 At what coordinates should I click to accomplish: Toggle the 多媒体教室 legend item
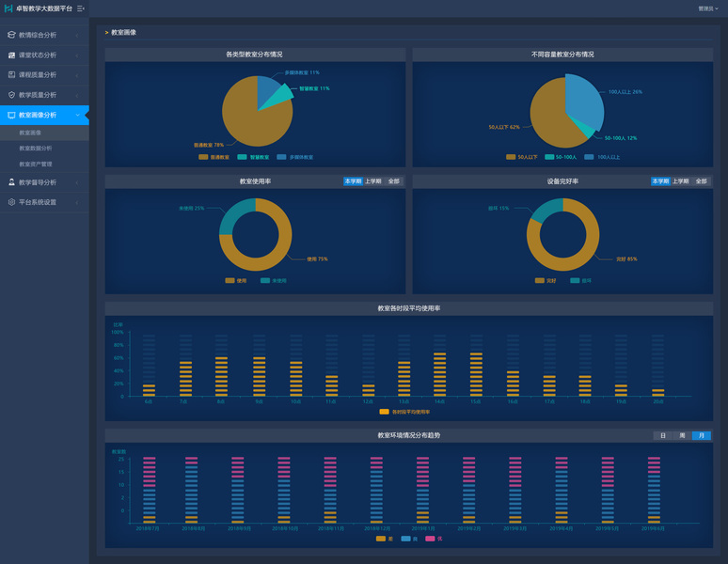coord(294,157)
